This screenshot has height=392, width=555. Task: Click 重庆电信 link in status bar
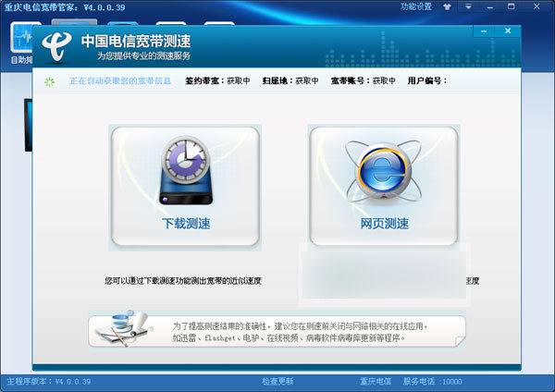376,382
